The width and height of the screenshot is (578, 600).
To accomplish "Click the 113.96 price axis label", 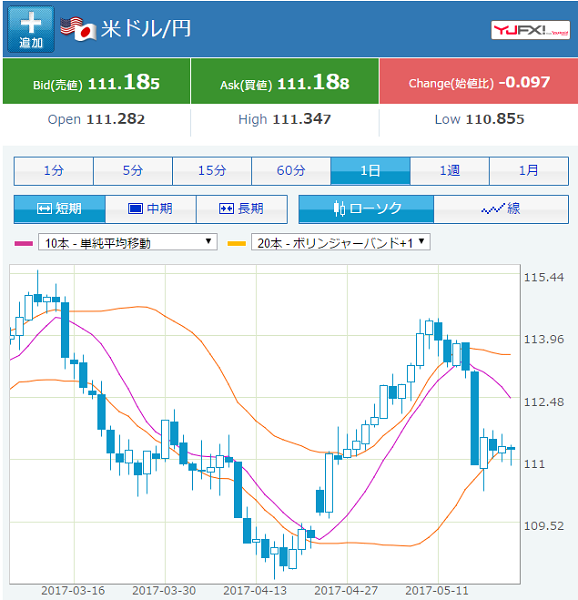I will pos(544,339).
